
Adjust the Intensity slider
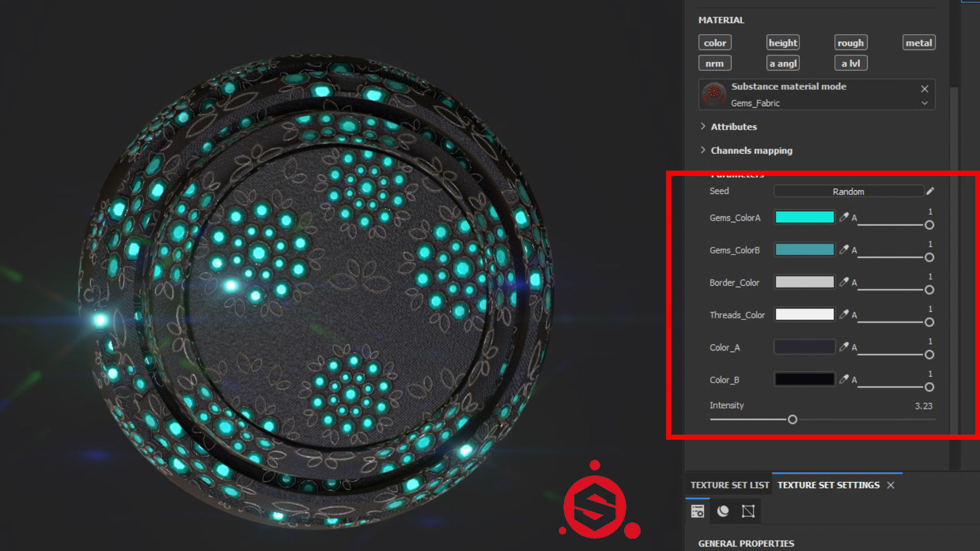tap(793, 419)
